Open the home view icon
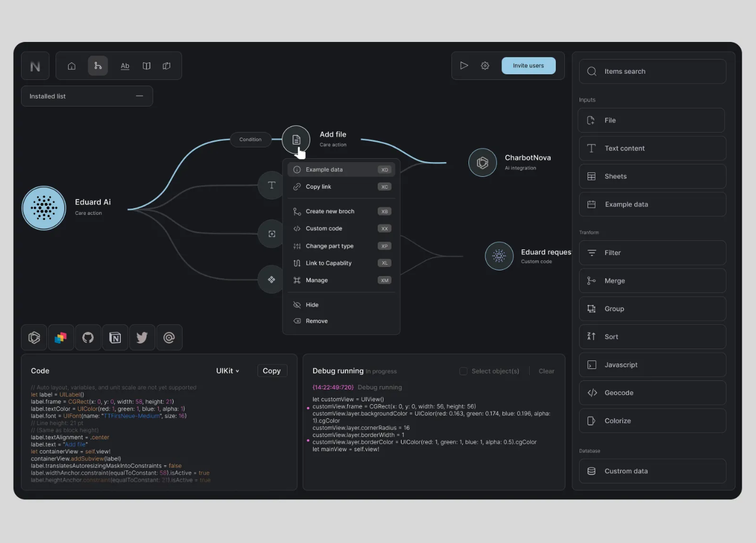The image size is (756, 543). pyautogui.click(x=71, y=65)
